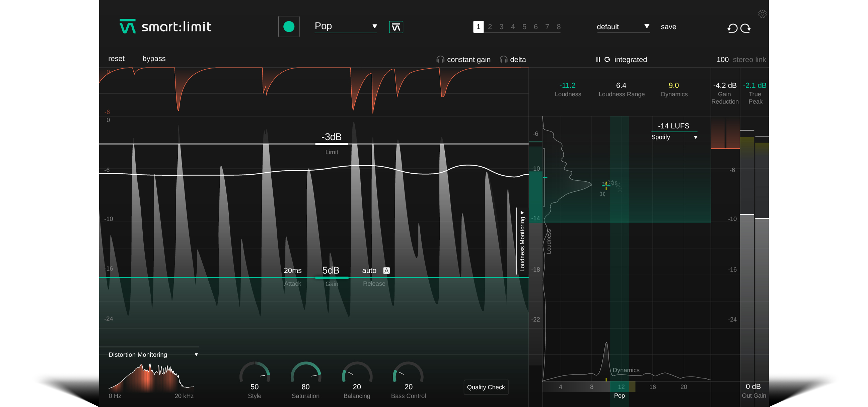
Task: Click the -2.1 dB True Peak readout
Action: pos(755,85)
